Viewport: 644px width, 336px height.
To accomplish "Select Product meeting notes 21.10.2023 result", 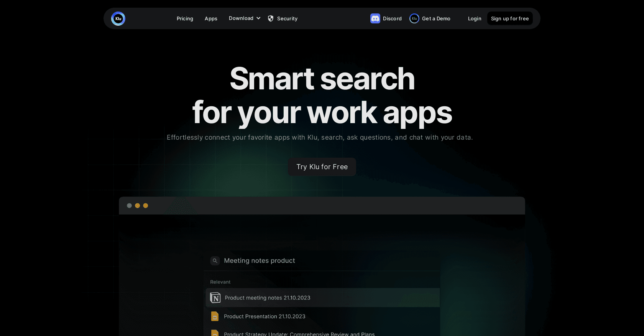I will [323, 298].
